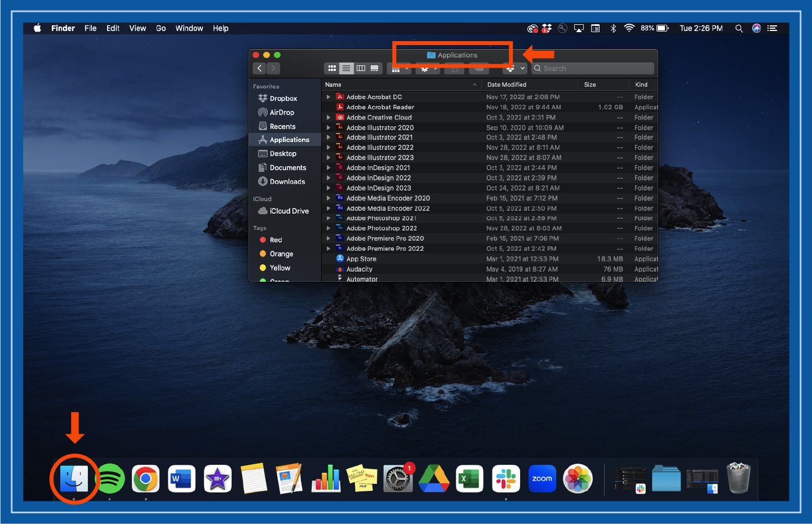The height and width of the screenshot is (524, 812).
Task: Open the Action gear menu
Action: coord(428,69)
